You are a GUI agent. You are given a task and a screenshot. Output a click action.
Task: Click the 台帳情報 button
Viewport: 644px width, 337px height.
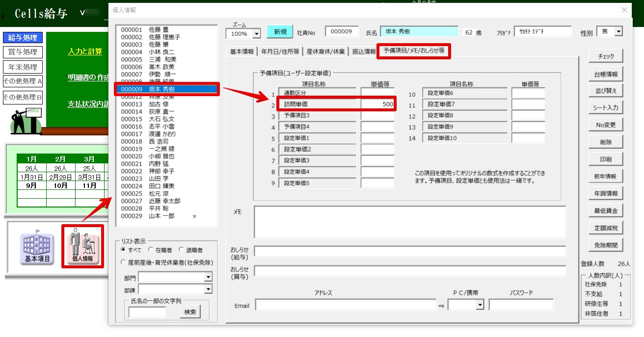click(x=606, y=74)
